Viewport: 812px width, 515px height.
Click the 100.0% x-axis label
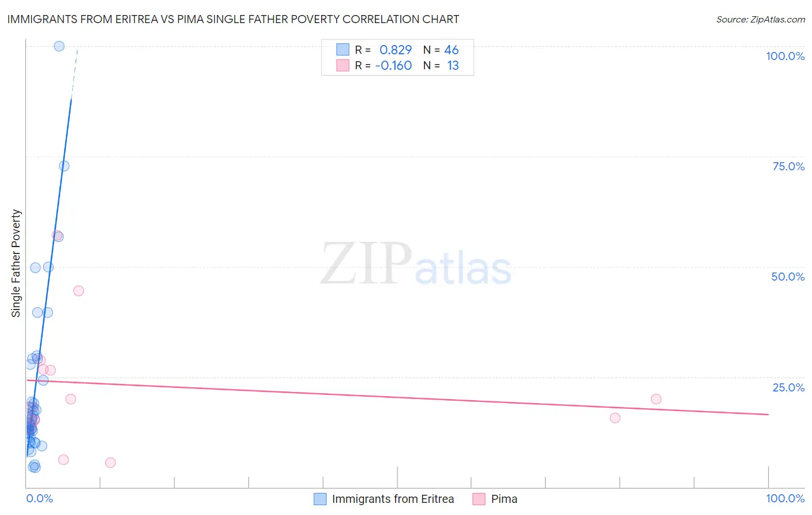click(x=785, y=498)
